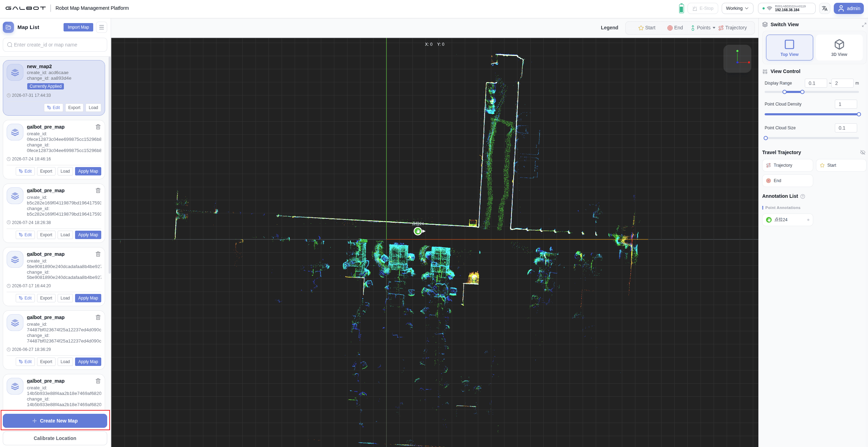The width and height of the screenshot is (868, 447).
Task: Apply Map for 2026-07-24 18:26:38 entry
Action: tap(88, 235)
